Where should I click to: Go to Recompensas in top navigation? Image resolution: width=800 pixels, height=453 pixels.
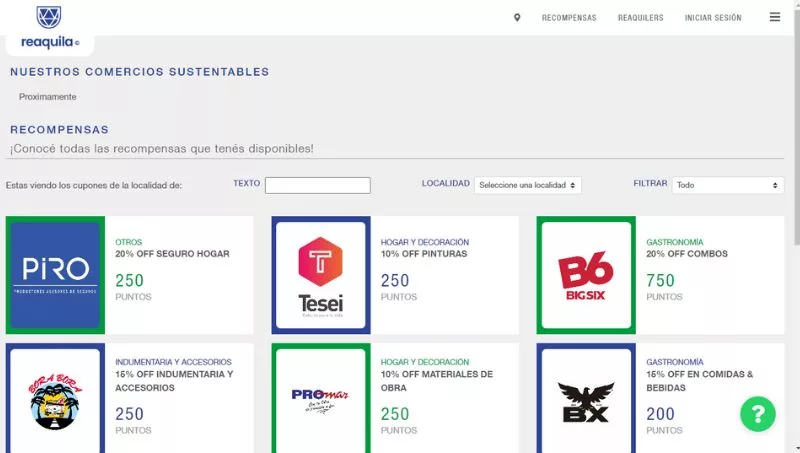569,18
